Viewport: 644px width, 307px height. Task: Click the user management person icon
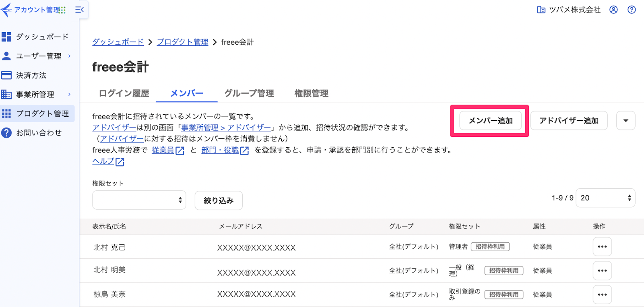coord(6,56)
